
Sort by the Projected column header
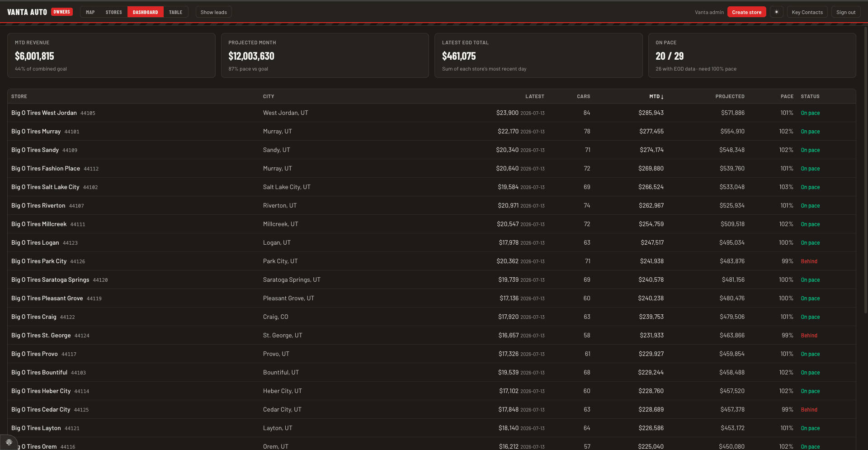(x=730, y=96)
